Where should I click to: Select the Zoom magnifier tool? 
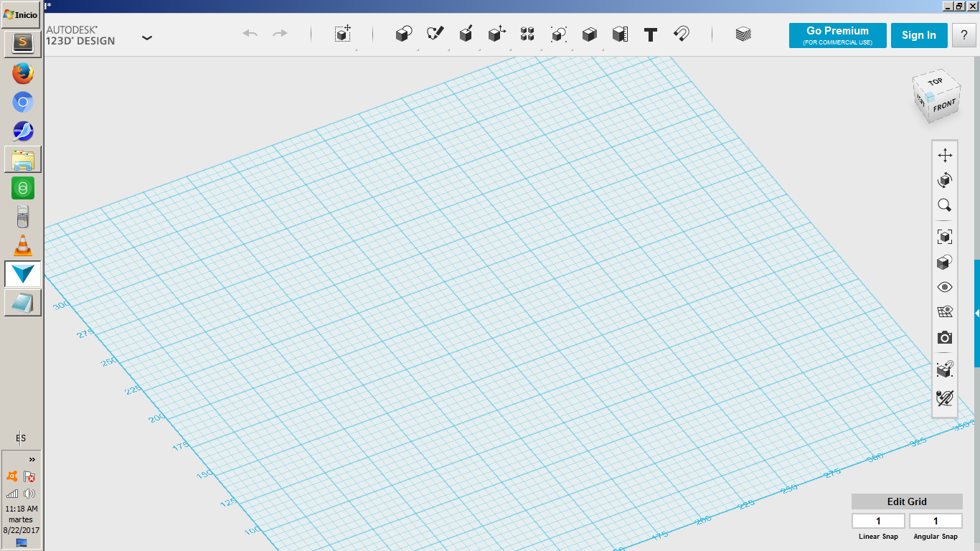click(945, 206)
